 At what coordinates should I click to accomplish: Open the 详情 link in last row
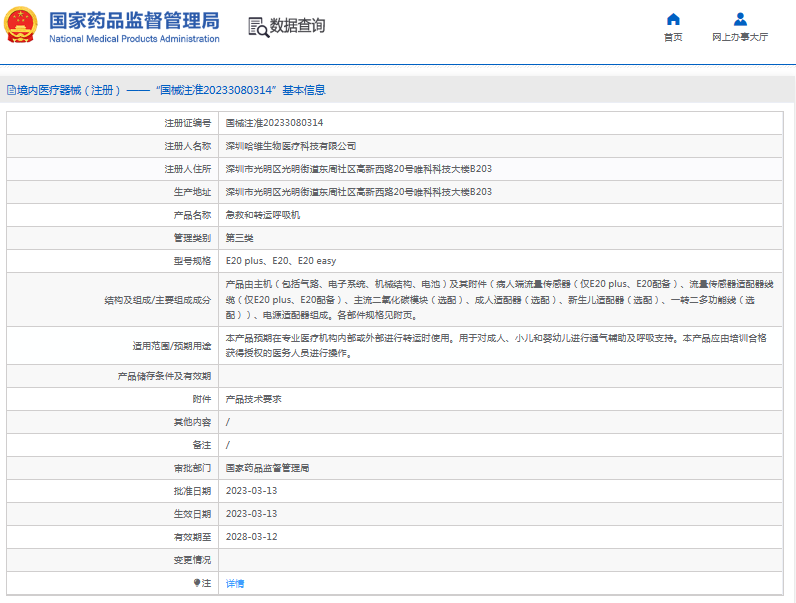click(x=234, y=583)
